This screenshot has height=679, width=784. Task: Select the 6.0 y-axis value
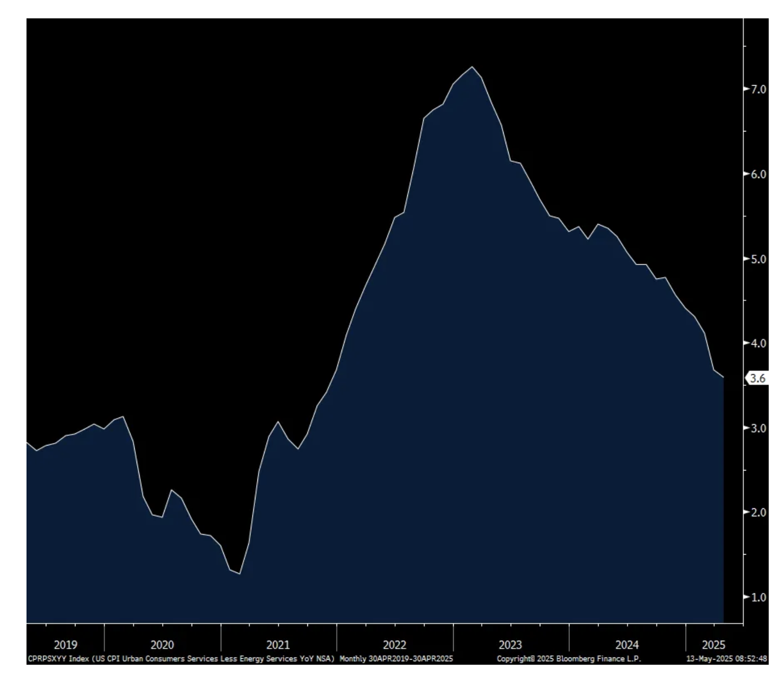[x=758, y=174]
